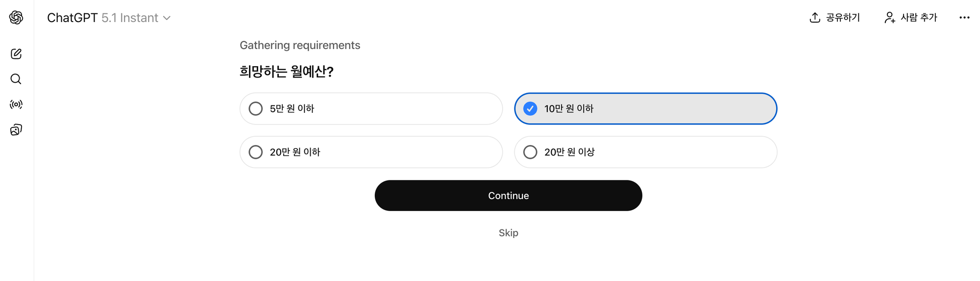This screenshot has width=980, height=281.
Task: Open chat search magnifier icon
Action: point(16,79)
